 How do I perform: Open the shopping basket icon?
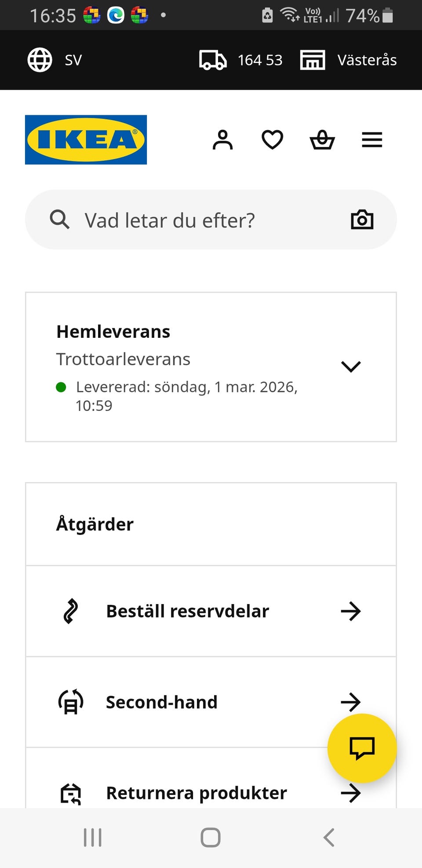(x=322, y=140)
